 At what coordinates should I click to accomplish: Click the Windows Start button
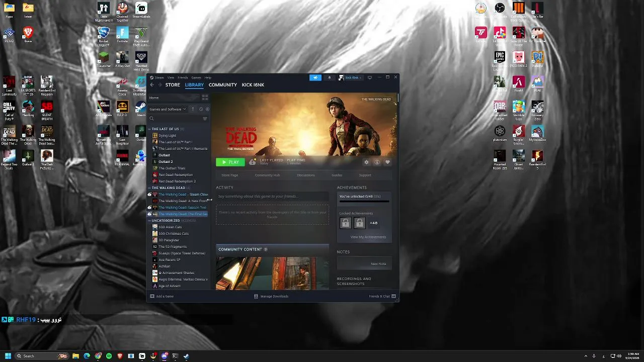8,356
